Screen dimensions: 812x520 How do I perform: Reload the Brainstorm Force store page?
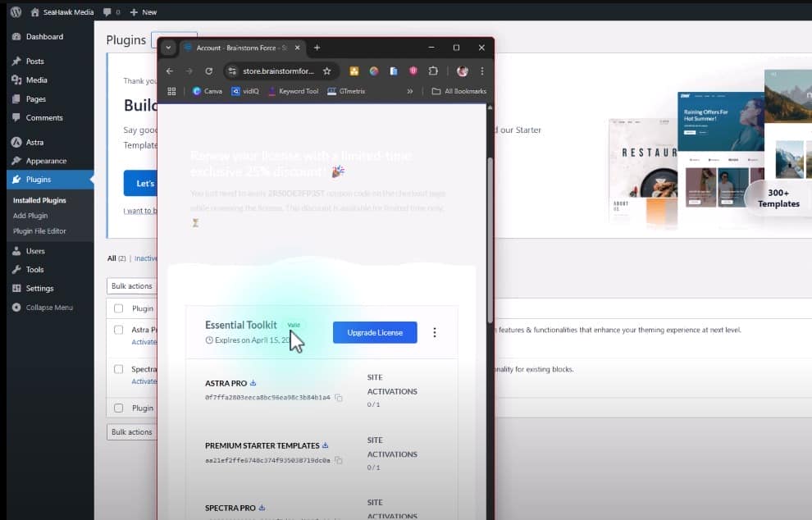click(x=209, y=71)
